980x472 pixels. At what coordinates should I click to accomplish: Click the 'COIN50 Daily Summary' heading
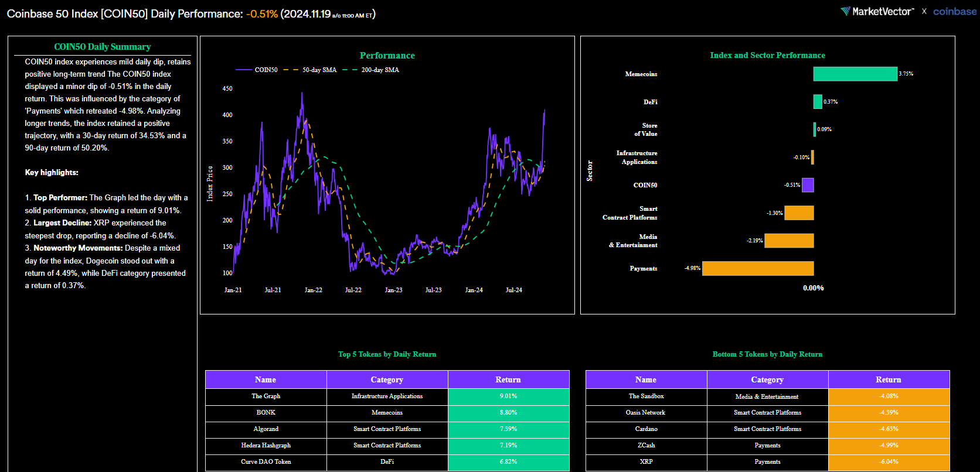pos(103,47)
